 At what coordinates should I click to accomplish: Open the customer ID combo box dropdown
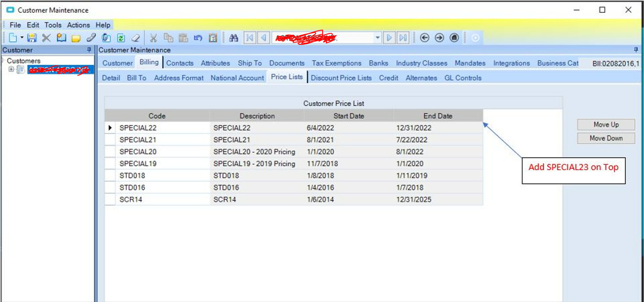378,38
